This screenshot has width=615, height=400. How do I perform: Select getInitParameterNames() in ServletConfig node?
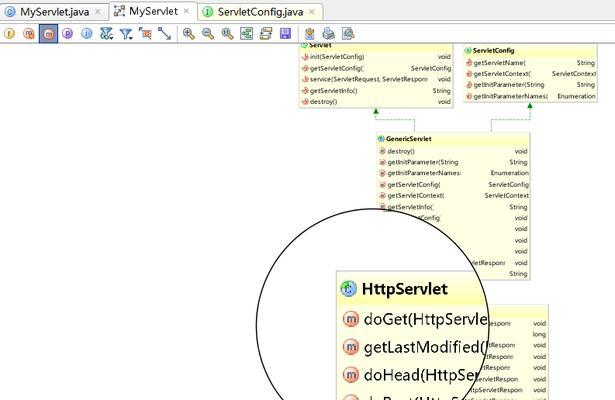click(530, 96)
